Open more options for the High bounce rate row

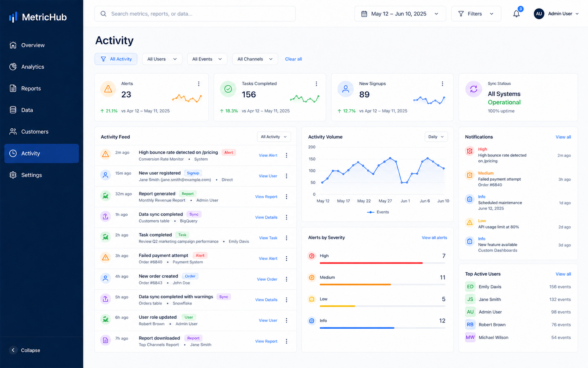(287, 155)
